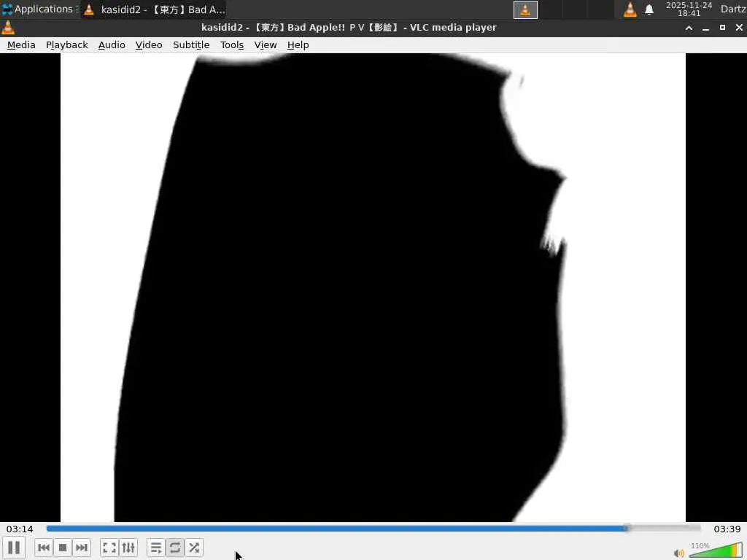This screenshot has width=747, height=560.
Task: Roll up the window with the up-arrow button
Action: [689, 28]
